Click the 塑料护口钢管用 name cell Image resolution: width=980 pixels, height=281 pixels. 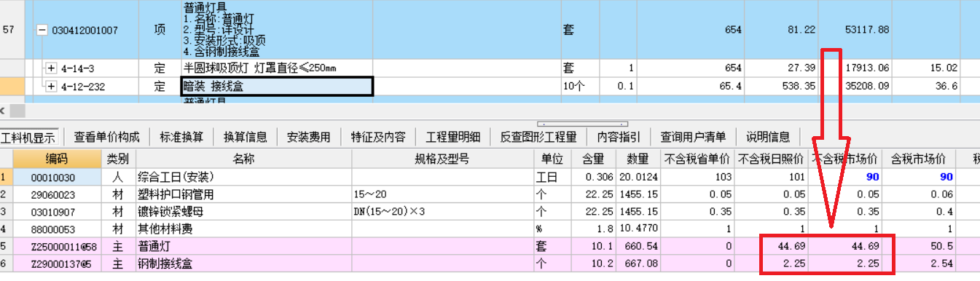click(244, 194)
